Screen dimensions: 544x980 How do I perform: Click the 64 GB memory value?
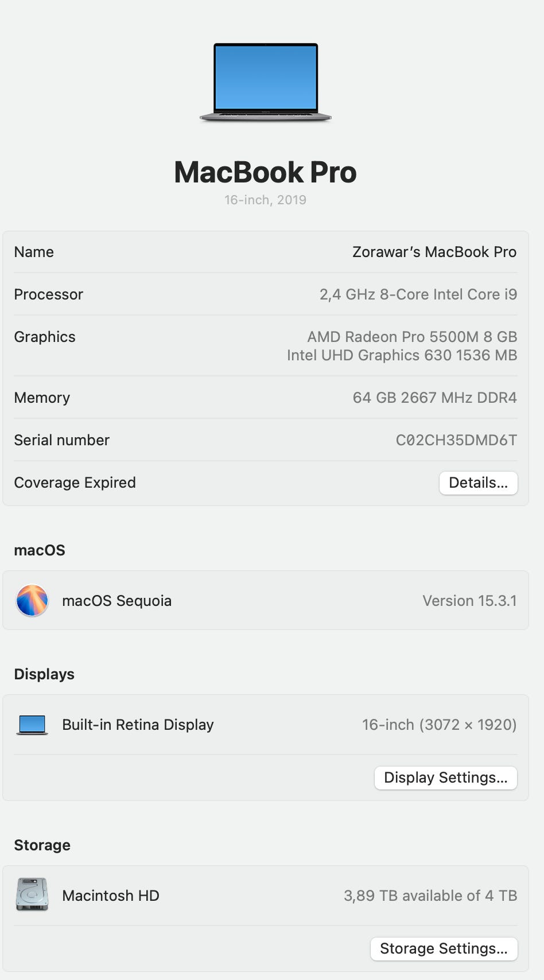pyautogui.click(x=434, y=398)
